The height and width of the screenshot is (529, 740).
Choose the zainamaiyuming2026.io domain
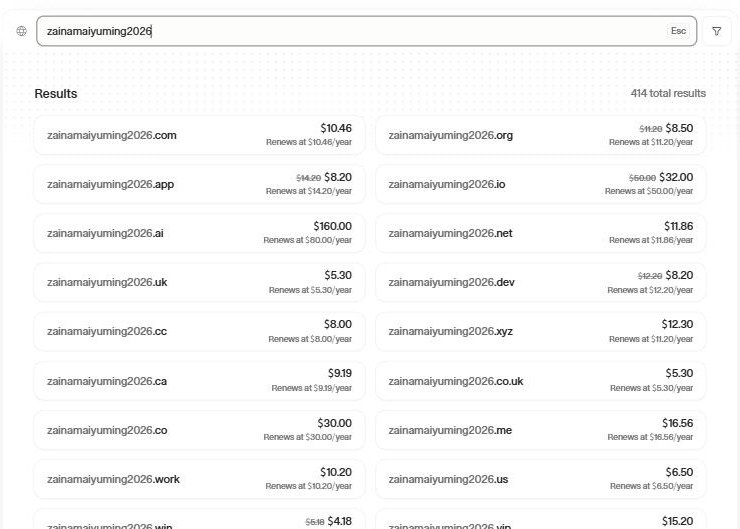(x=540, y=184)
